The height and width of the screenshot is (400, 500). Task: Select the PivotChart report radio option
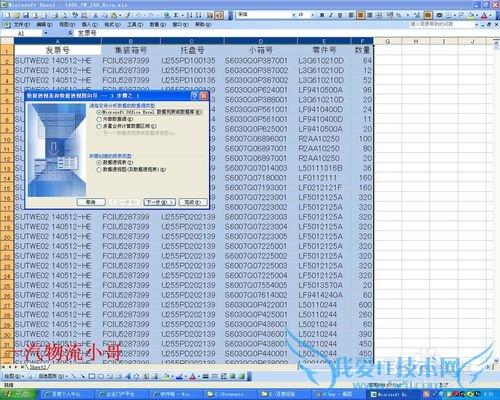click(99, 170)
